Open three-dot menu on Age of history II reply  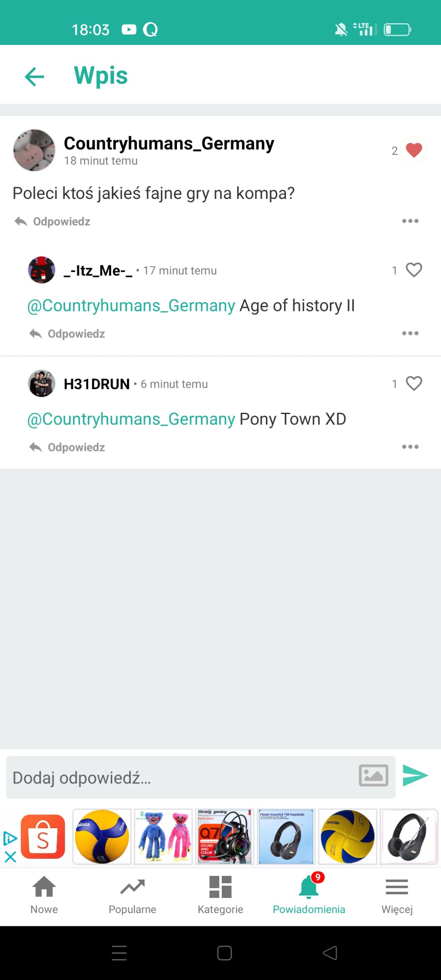click(410, 333)
